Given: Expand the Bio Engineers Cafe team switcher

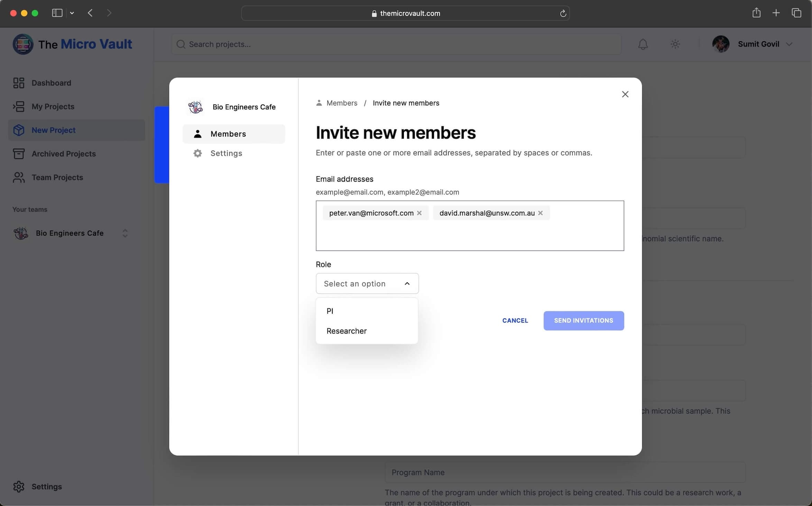Looking at the screenshot, I should click(125, 233).
